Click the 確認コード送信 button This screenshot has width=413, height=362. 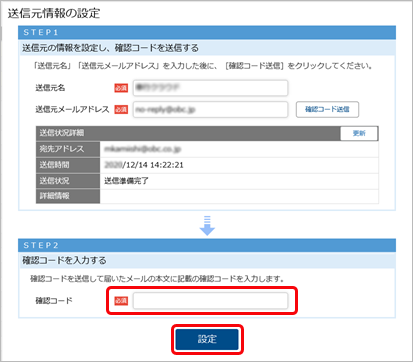327,109
